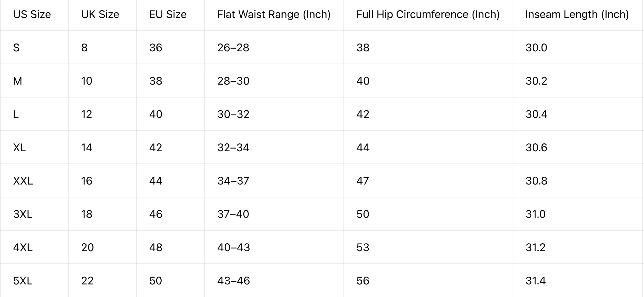Click the EU Size column header
This screenshot has height=297, width=644.
(x=171, y=15)
